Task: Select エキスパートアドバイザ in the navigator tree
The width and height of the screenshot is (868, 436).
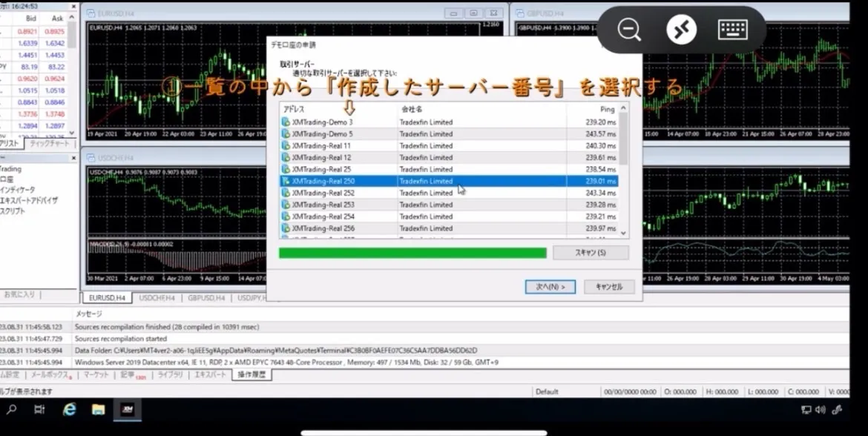Action: pyautogui.click(x=30, y=200)
